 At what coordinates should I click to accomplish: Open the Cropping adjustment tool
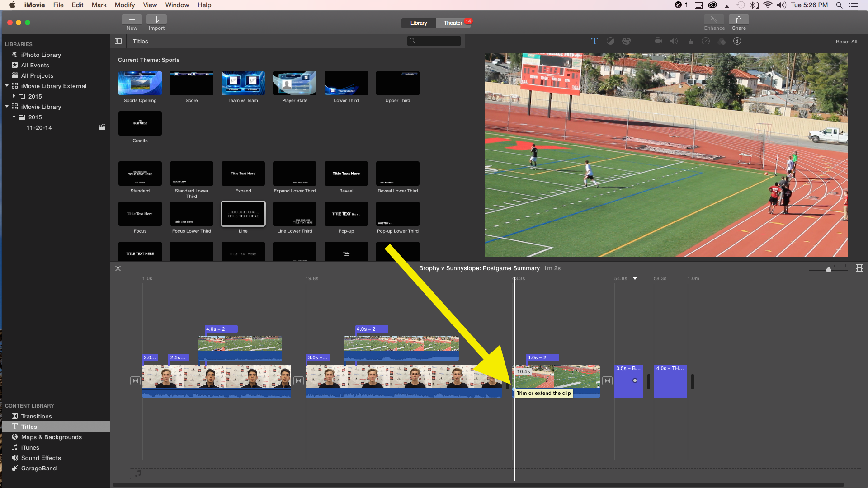642,41
